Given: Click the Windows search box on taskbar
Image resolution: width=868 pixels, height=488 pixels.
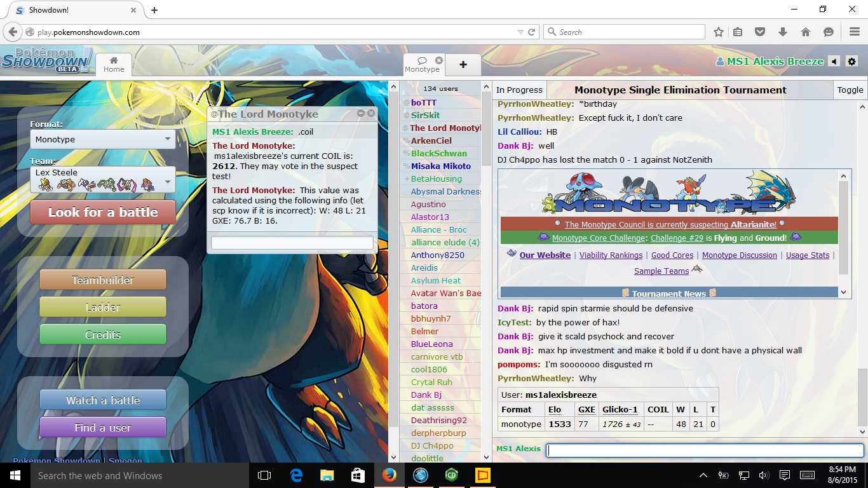Looking at the screenshot, I should tap(140, 475).
